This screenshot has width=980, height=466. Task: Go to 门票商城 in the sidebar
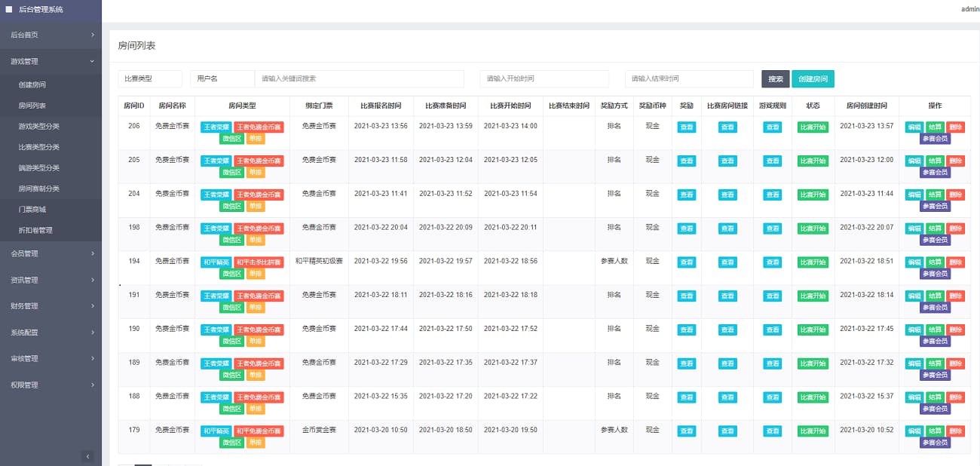[x=32, y=210]
